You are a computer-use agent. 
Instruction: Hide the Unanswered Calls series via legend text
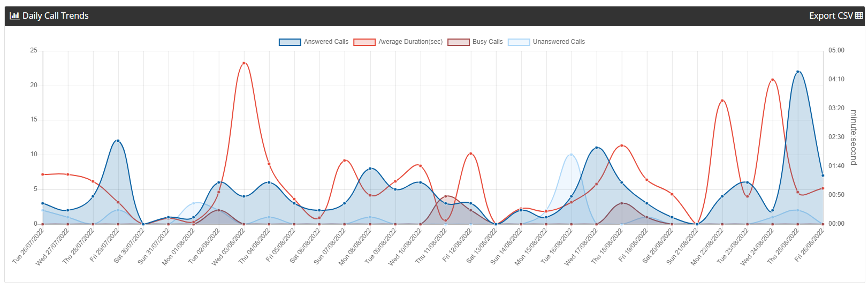point(559,42)
